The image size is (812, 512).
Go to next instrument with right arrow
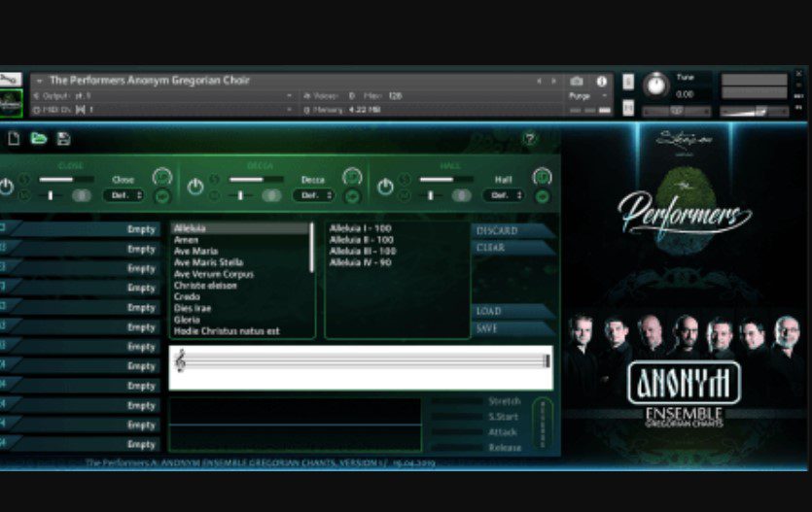(553, 82)
